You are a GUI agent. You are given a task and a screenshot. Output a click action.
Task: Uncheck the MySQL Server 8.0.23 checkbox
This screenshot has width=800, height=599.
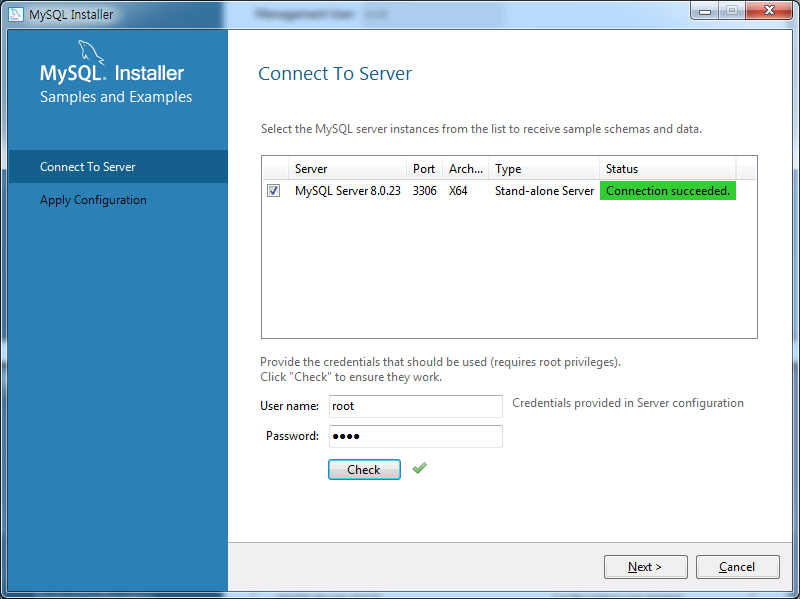(273, 191)
